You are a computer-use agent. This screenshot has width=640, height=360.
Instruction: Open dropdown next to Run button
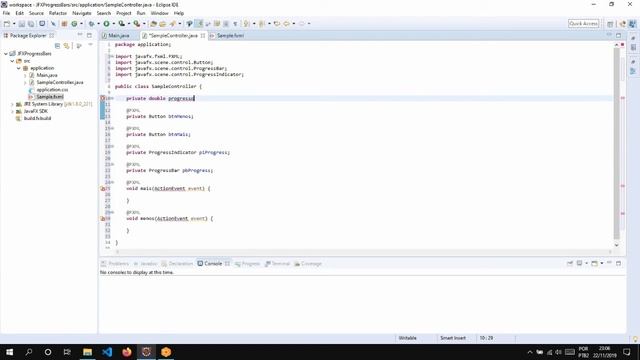[113, 24]
